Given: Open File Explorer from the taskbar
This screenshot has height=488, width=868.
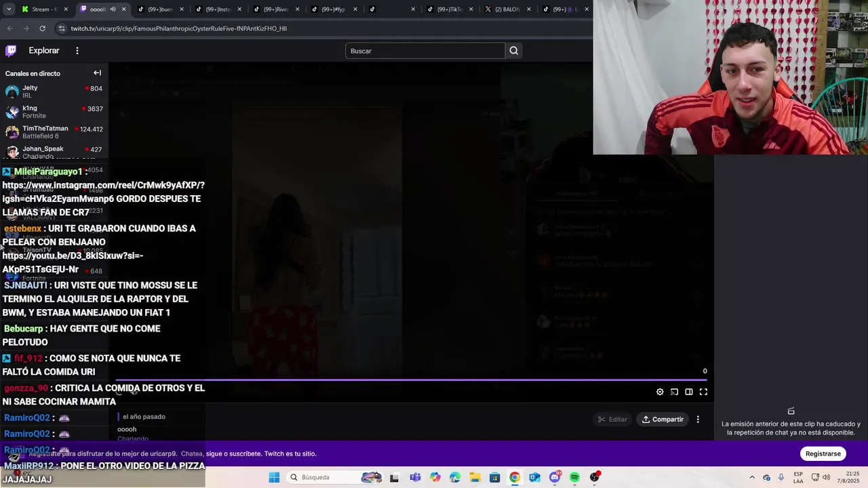Looking at the screenshot, I should [475, 477].
